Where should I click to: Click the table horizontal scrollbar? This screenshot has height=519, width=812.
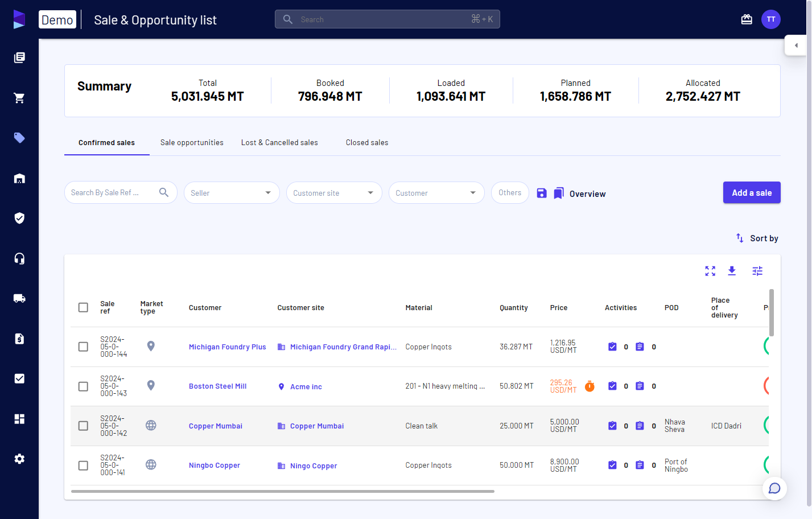tap(283, 491)
